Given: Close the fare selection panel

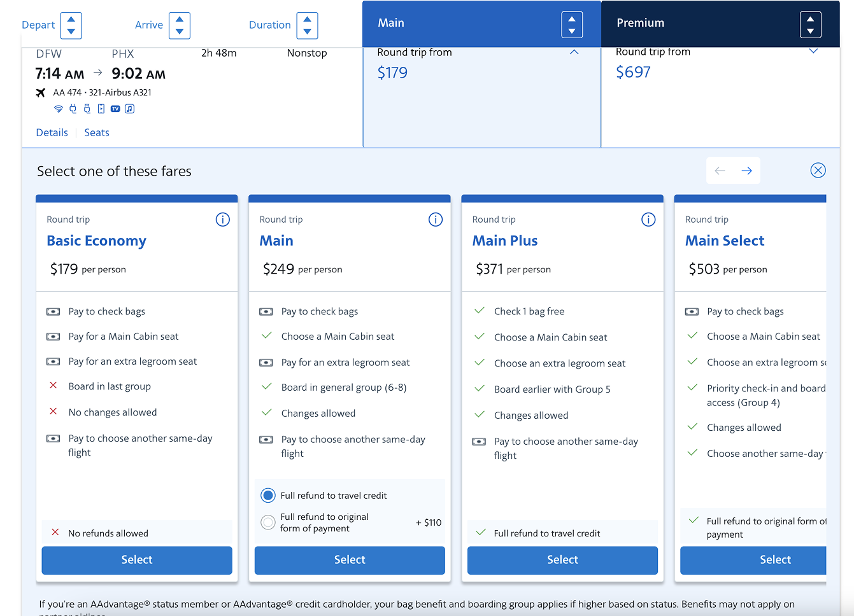Looking at the screenshot, I should click(x=818, y=170).
